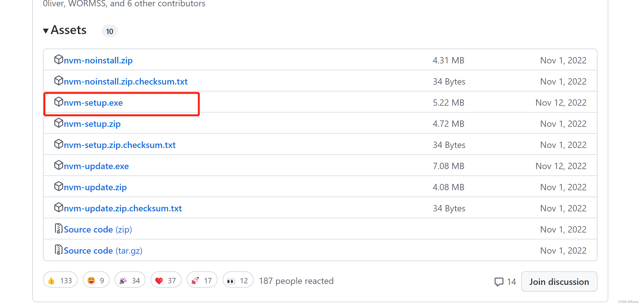This screenshot has width=644, height=306.
Task: Click the package icon beside nvm-update.zip
Action: 59,186
